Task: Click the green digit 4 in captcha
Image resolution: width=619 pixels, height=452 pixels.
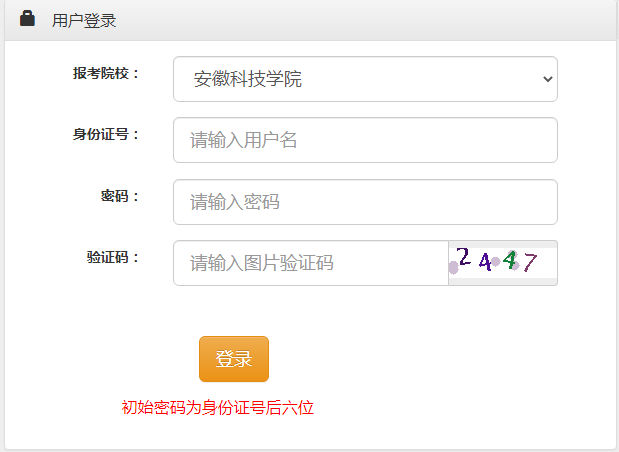Action: [x=510, y=260]
